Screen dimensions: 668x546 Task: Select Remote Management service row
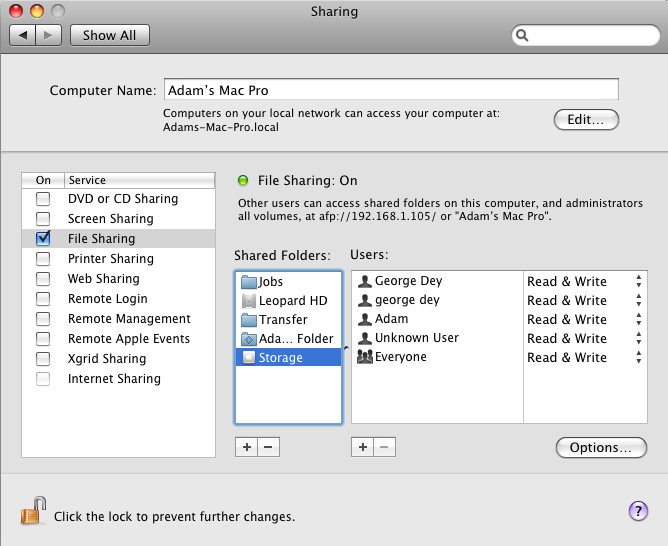click(118, 319)
